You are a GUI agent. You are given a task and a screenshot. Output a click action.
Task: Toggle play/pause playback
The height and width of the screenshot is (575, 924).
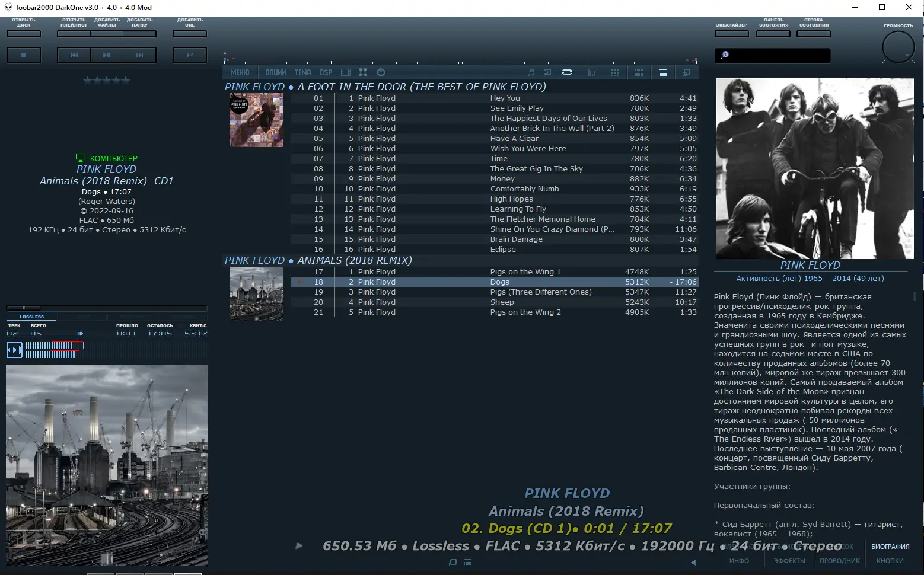click(107, 55)
